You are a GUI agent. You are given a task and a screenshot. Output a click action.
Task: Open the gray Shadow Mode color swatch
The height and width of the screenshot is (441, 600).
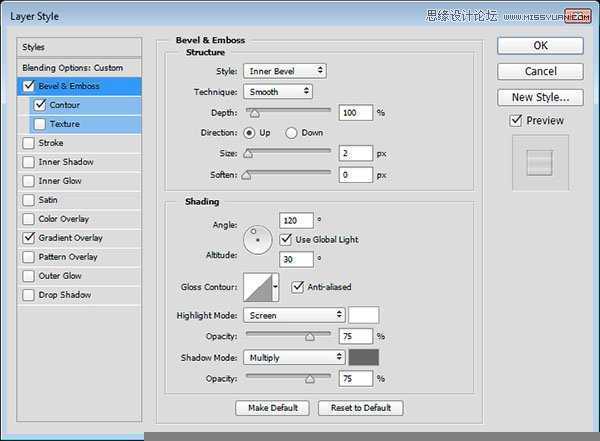pyautogui.click(x=364, y=358)
